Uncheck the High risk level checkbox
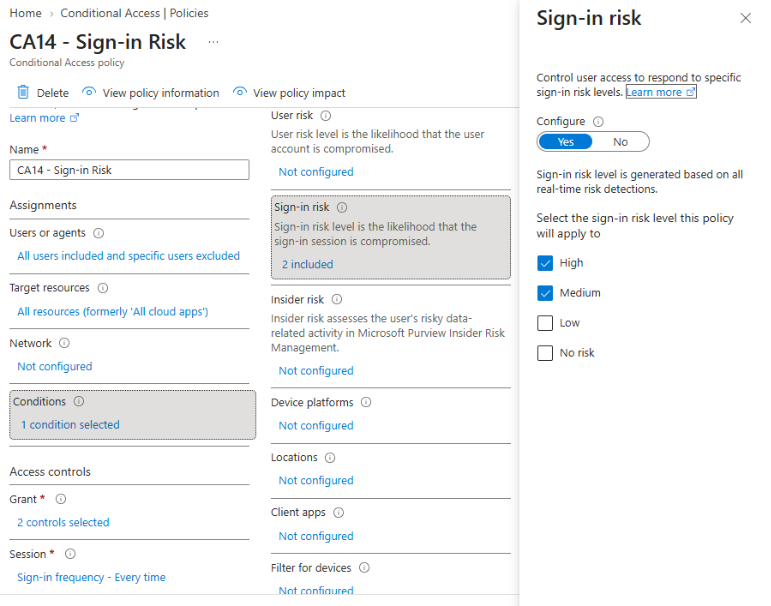Screen dimensions: 771x606 (x=545, y=263)
